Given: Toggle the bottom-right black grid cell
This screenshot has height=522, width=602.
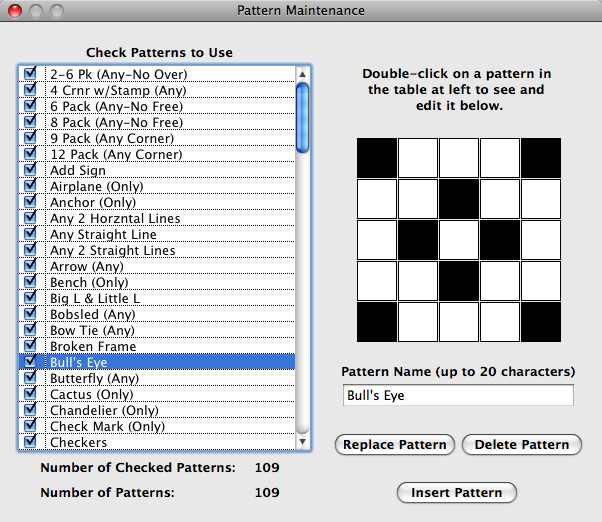Looking at the screenshot, I should (540, 322).
